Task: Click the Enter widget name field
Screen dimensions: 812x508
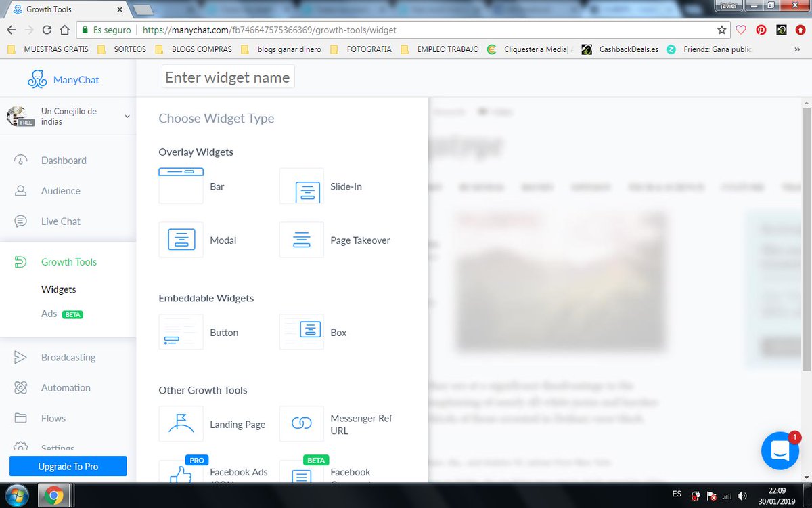Action: coord(228,77)
